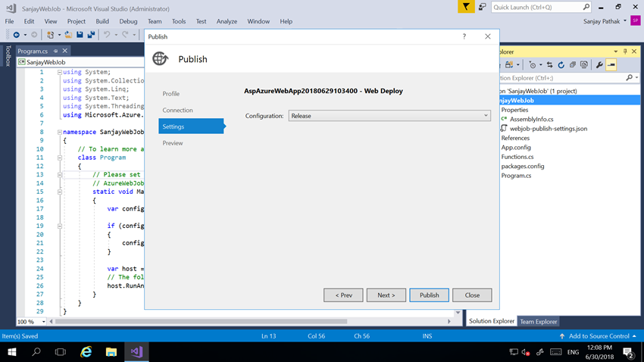
Task: Open File Explorer from the taskbar
Action: (x=111, y=351)
